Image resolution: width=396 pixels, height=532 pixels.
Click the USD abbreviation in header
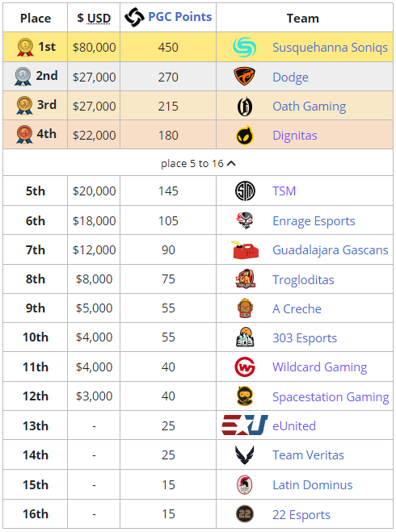[99, 18]
